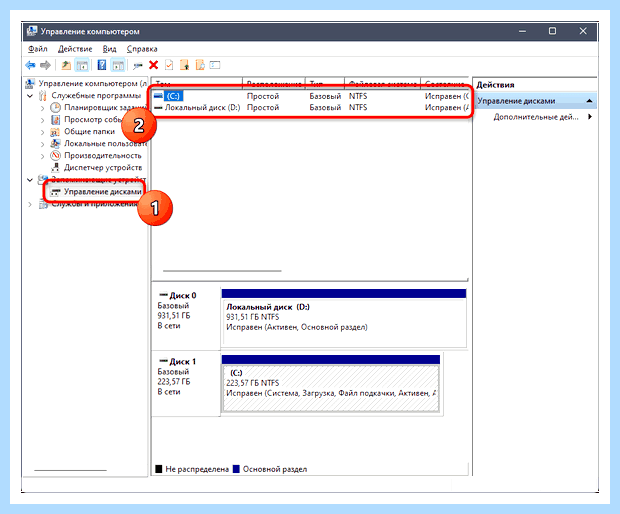Image resolution: width=620 pixels, height=514 pixels.
Task: Open Help with the blue question mark icon
Action: (x=102, y=65)
